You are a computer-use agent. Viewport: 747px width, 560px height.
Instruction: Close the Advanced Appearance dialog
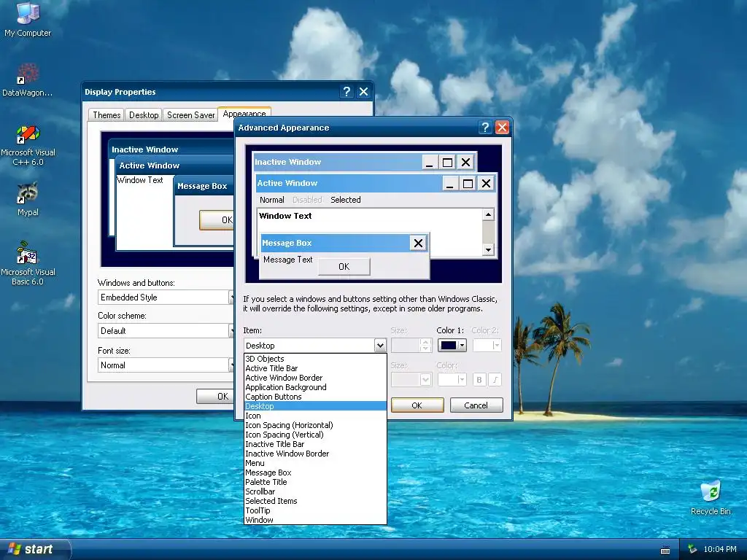tap(502, 127)
